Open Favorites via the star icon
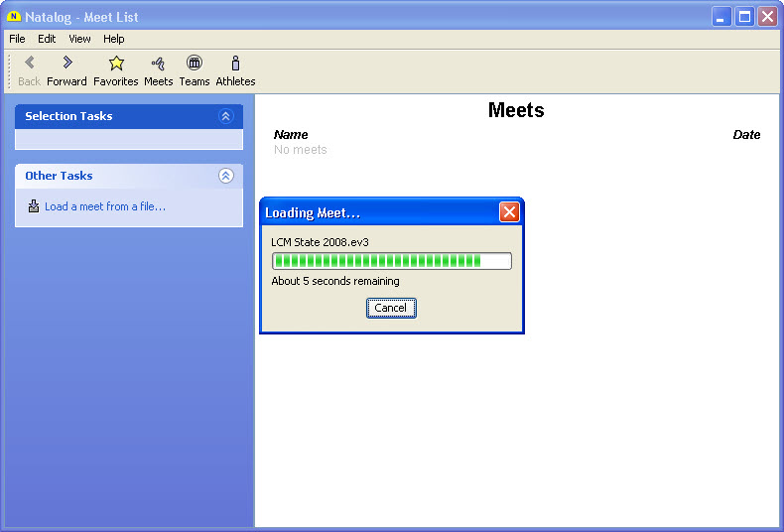 [116, 64]
